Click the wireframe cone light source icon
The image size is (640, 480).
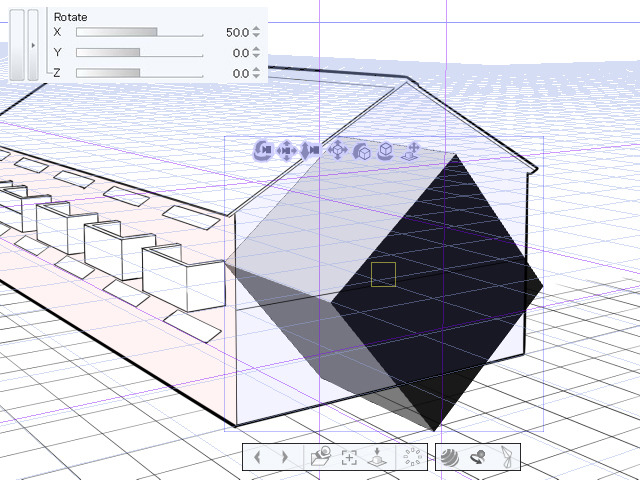507,456
